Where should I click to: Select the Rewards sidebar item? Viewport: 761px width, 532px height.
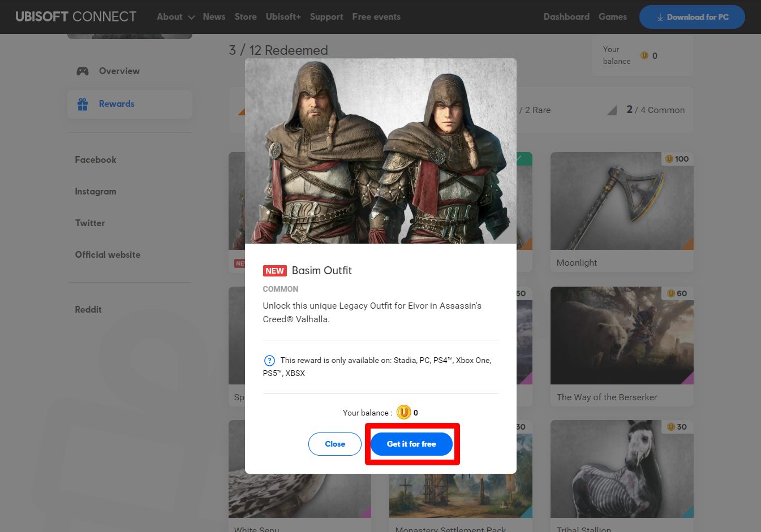130,104
